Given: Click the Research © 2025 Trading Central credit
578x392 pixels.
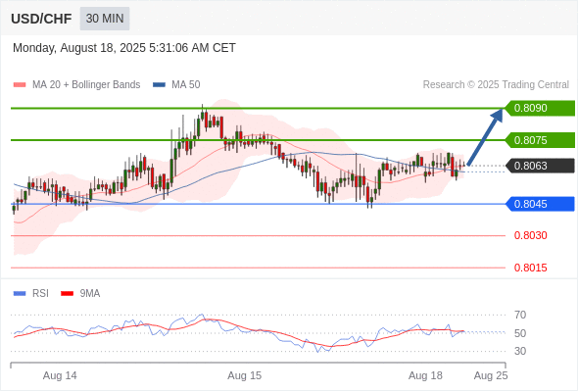Looking at the screenshot, I should click(x=496, y=85).
